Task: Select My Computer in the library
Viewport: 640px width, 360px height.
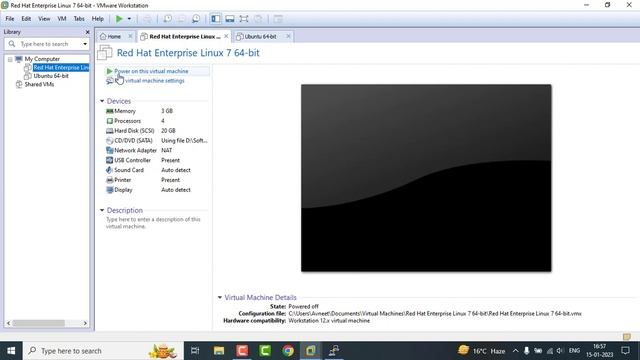Action: tap(42, 59)
